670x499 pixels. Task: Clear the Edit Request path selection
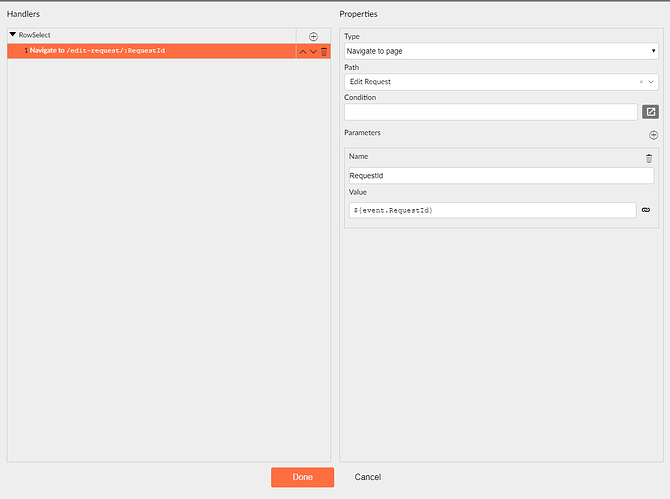pyautogui.click(x=641, y=82)
